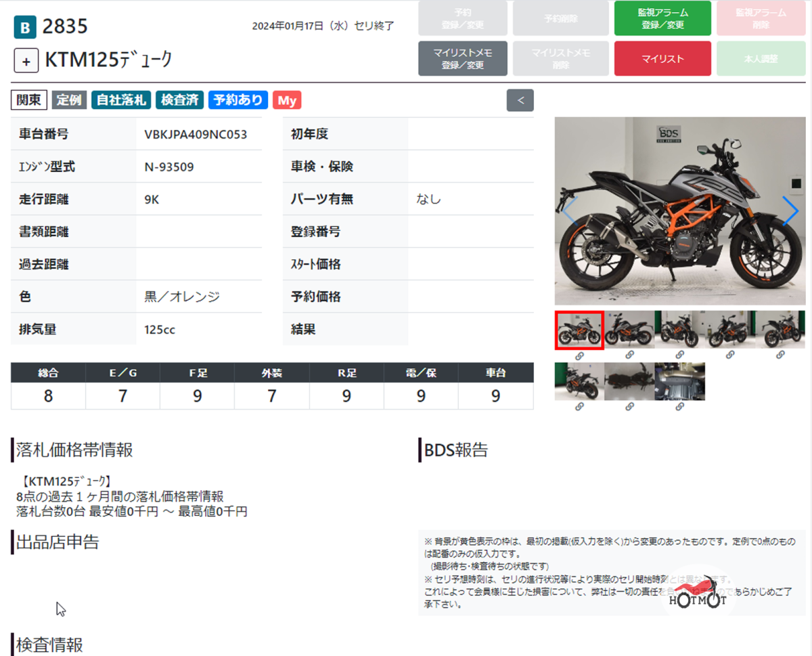Select the 予約あり tag
Viewport: 812px width, 656px height.
point(238,100)
